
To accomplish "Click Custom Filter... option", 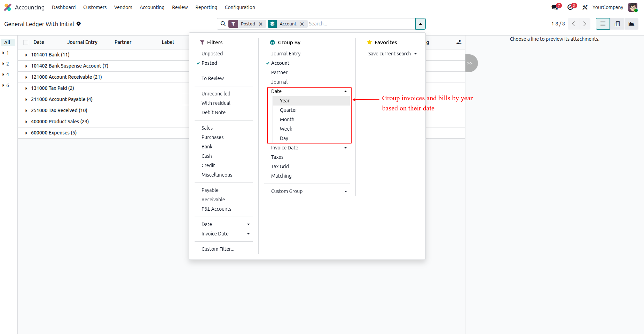I will click(x=218, y=249).
